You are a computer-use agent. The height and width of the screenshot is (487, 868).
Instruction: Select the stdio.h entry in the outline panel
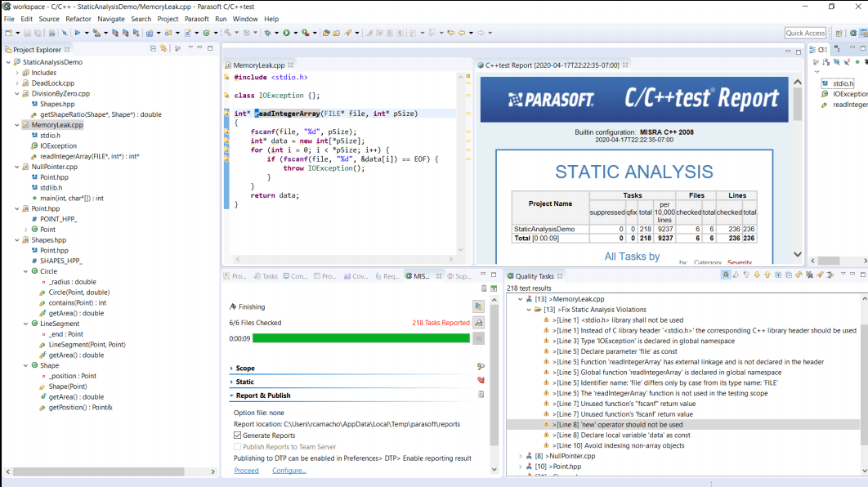click(838, 83)
